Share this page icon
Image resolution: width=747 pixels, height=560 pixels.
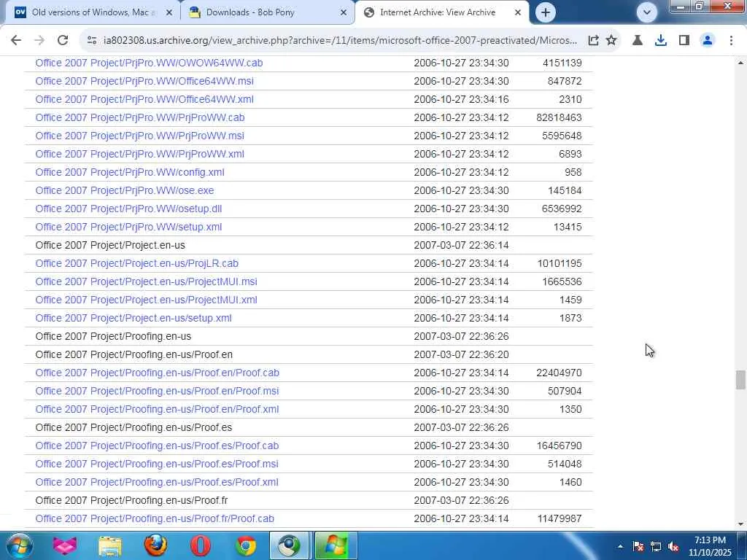593,41
